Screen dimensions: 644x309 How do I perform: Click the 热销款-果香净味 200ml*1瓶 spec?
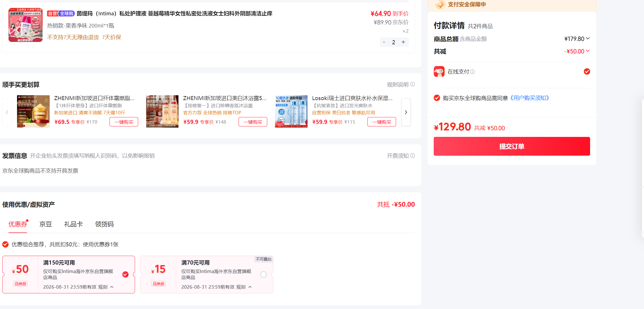coord(81,26)
